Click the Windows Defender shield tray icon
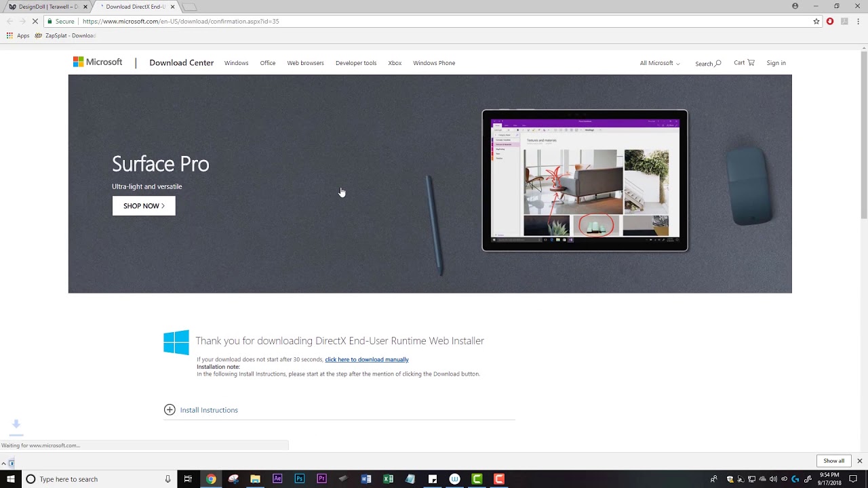This screenshot has width=868, height=488. (730, 479)
